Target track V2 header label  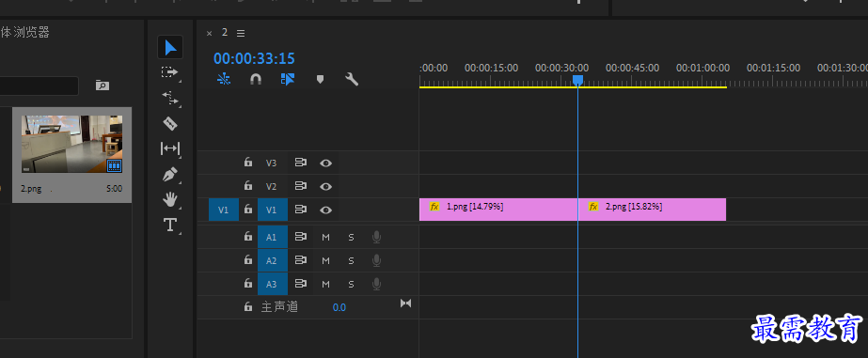point(271,186)
